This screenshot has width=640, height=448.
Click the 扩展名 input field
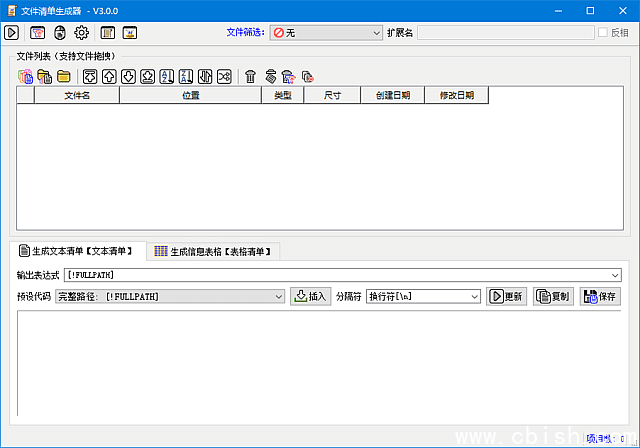click(505, 33)
